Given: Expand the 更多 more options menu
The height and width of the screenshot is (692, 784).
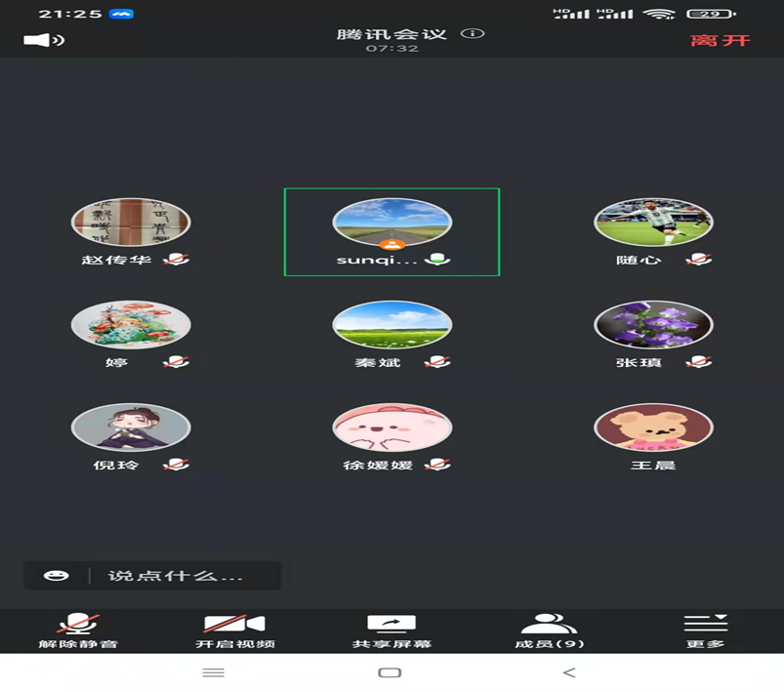Looking at the screenshot, I should click(706, 631).
